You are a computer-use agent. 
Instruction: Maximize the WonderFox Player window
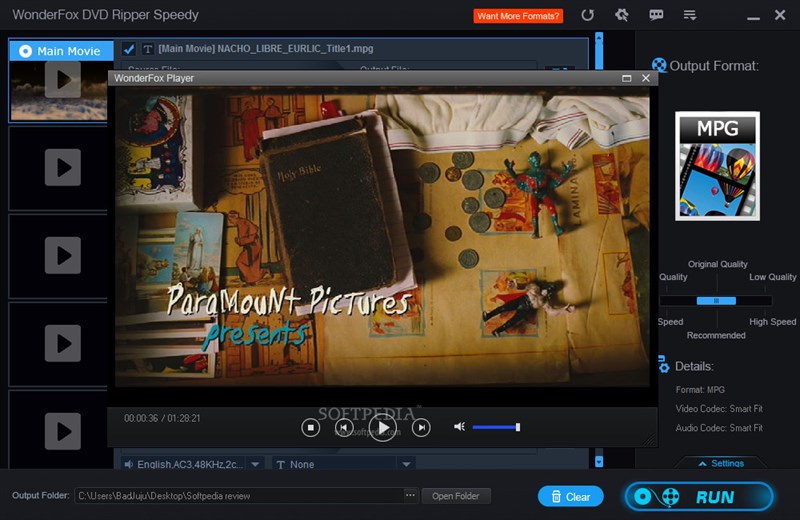[627, 78]
